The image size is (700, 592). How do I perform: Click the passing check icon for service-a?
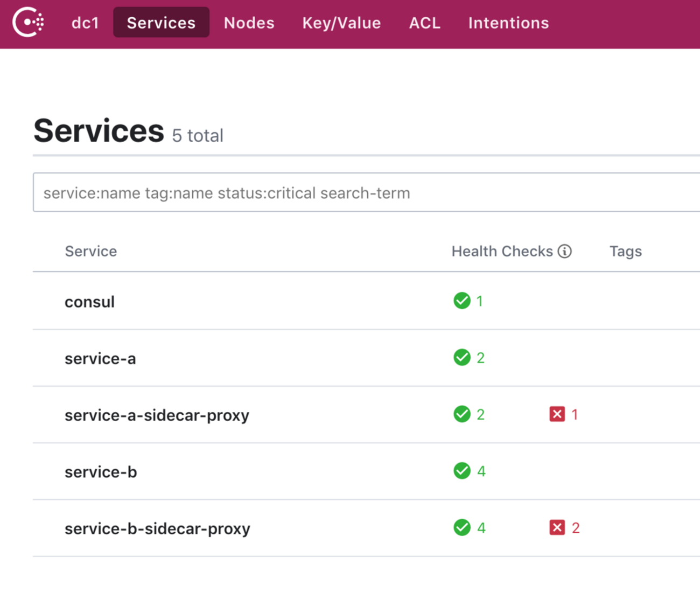point(462,357)
